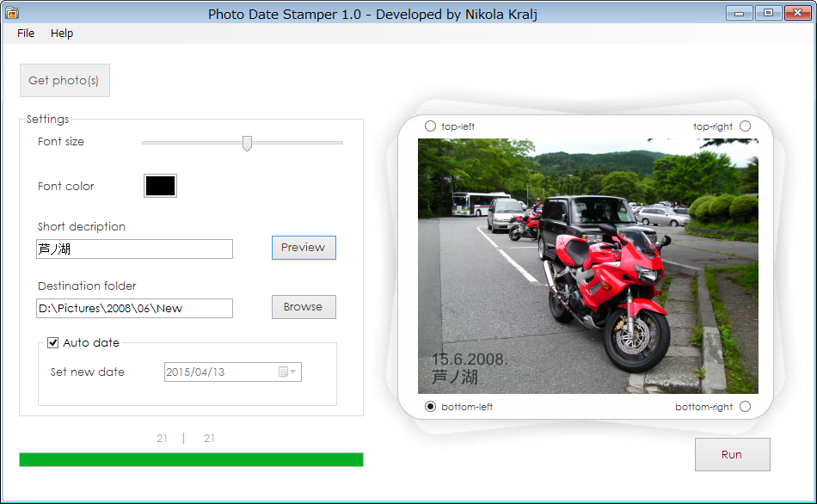Disable the Auto date checkbox
817x504 pixels.
(x=52, y=342)
